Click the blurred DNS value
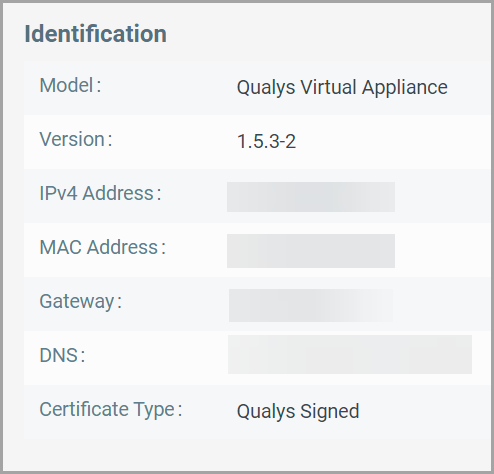 pos(350,354)
